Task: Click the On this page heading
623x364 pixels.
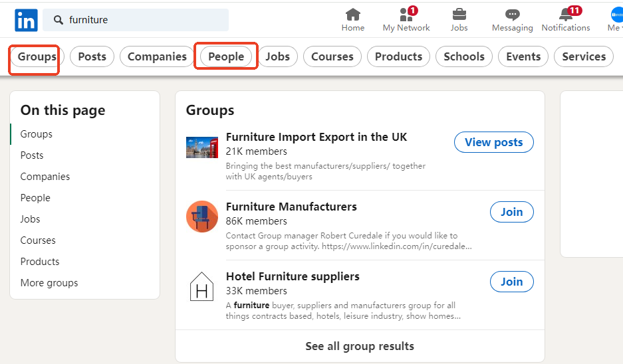Action: (x=62, y=110)
